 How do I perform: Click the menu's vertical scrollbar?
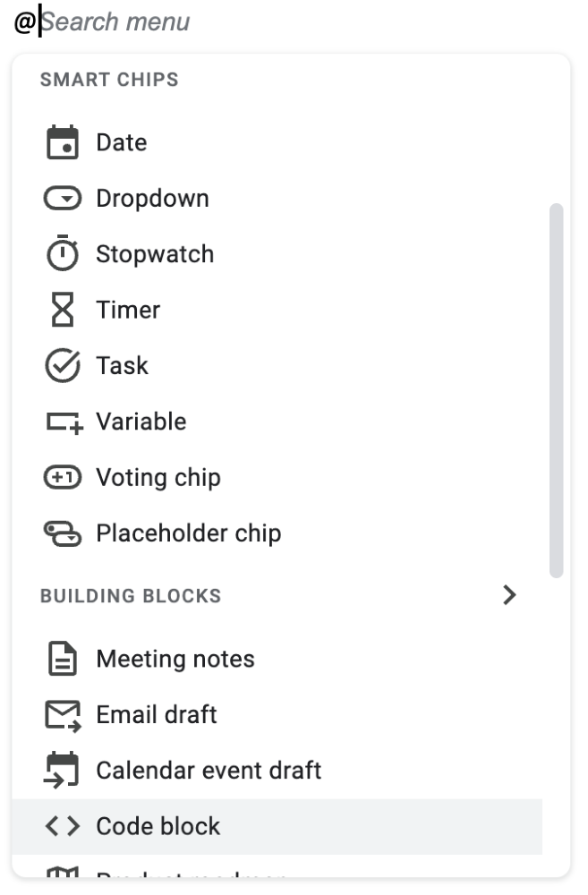[556, 389]
